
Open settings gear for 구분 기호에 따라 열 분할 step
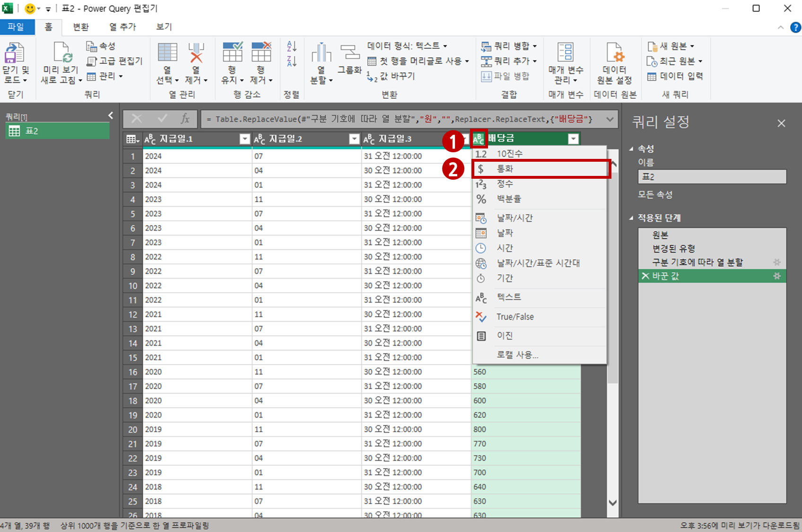pos(776,262)
